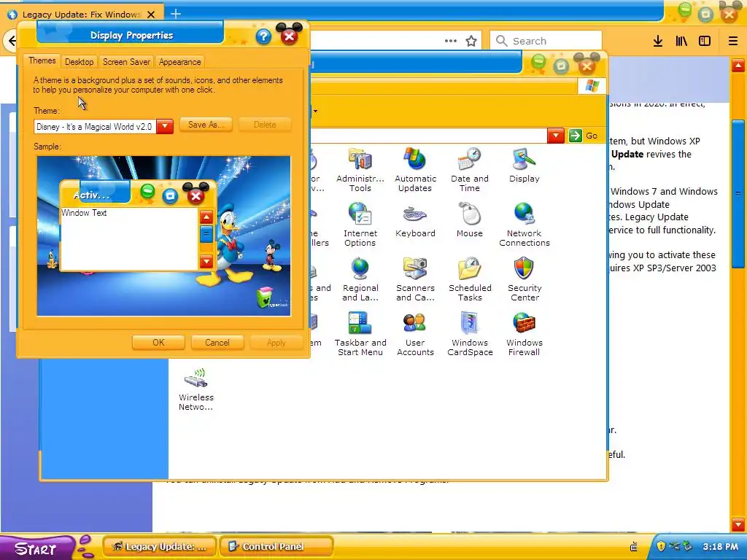Open Windows CardSpace icon
Image resolution: width=747 pixels, height=560 pixels.
[x=470, y=334]
